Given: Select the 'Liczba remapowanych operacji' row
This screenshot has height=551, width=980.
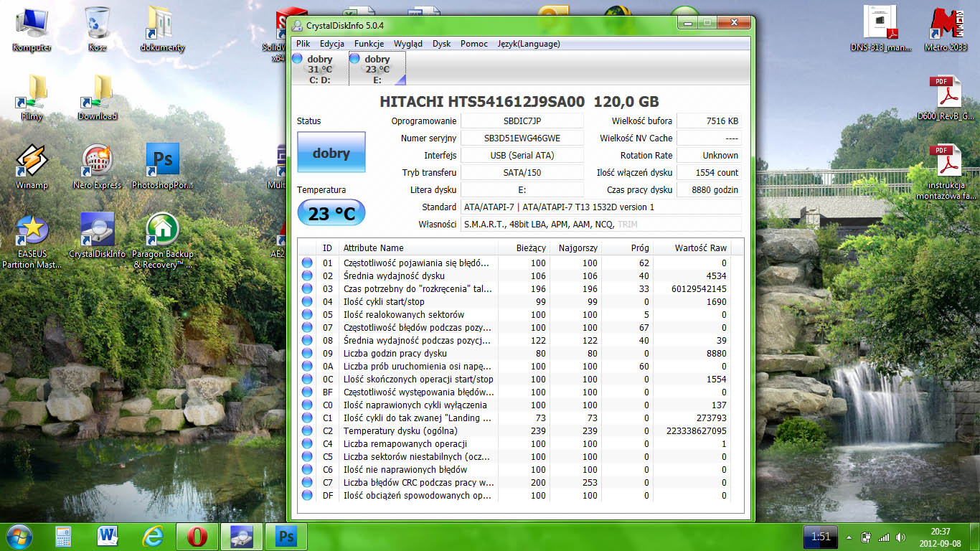Looking at the screenshot, I should (x=514, y=444).
